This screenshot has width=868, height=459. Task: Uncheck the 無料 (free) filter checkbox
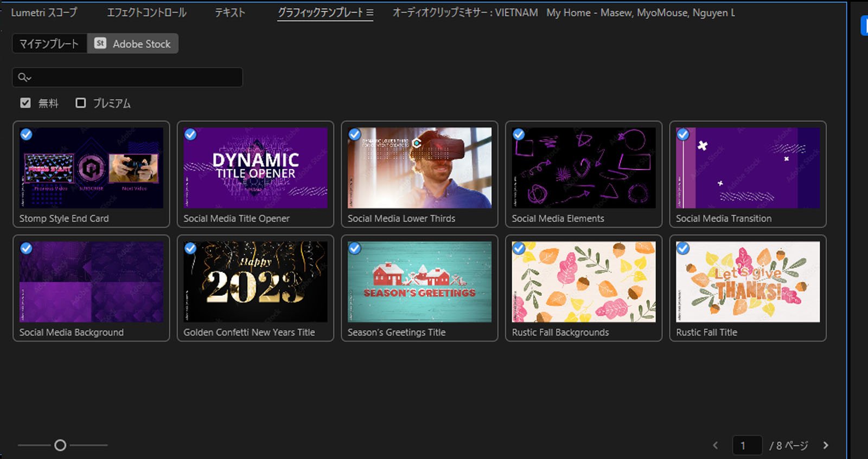[25, 103]
